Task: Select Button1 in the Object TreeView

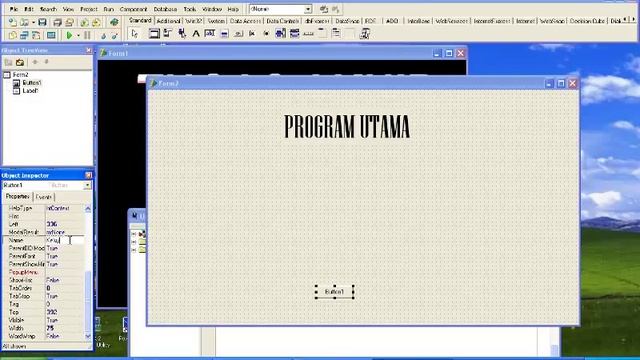Action: [31, 83]
